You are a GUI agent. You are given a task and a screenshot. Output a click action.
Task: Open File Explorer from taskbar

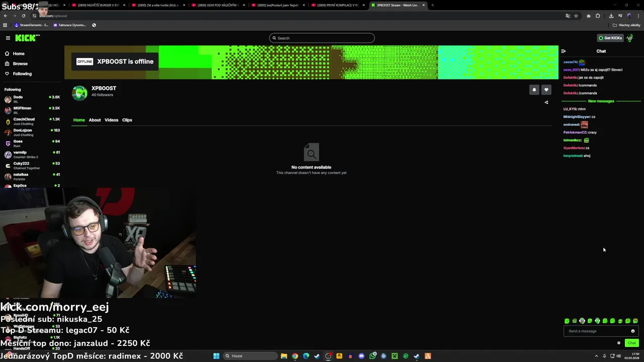click(284, 356)
